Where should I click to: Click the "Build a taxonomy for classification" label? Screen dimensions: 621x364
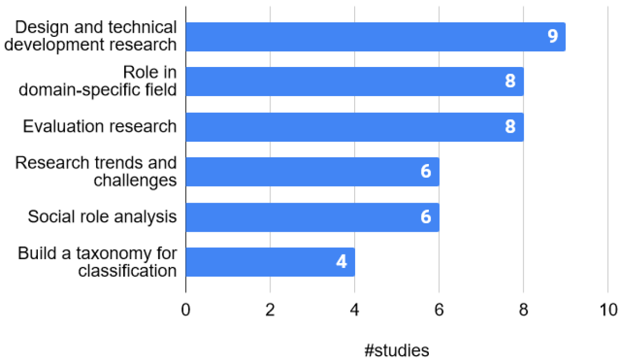97,262
